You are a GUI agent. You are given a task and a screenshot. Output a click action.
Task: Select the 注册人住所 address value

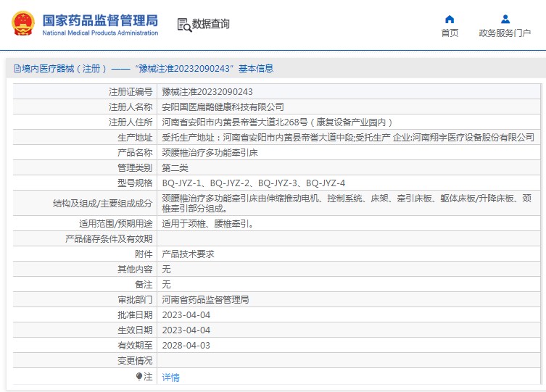[x=277, y=122]
